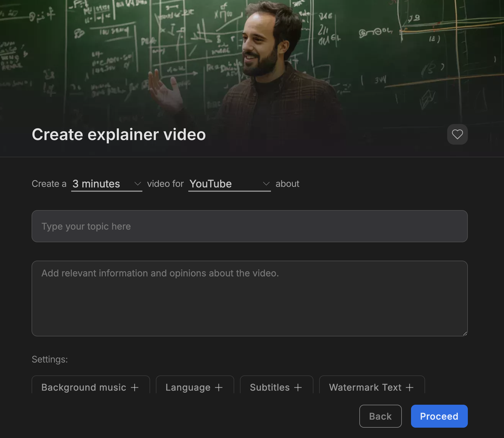Screen dimensions: 504x438
Task: Click the plus icon beside Watermark Text
Action: click(x=410, y=387)
